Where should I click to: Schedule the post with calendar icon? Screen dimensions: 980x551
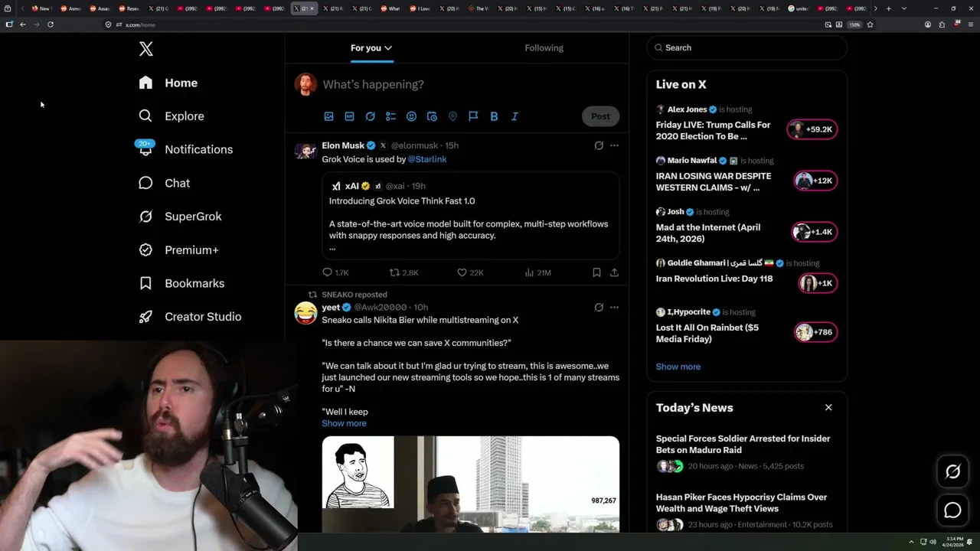point(432,116)
